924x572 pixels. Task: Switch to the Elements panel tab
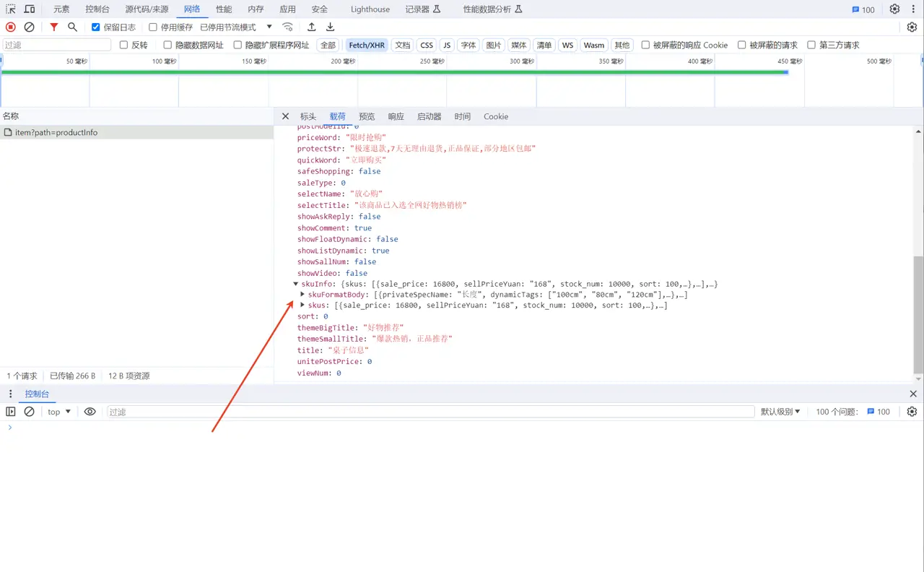pyautogui.click(x=61, y=9)
